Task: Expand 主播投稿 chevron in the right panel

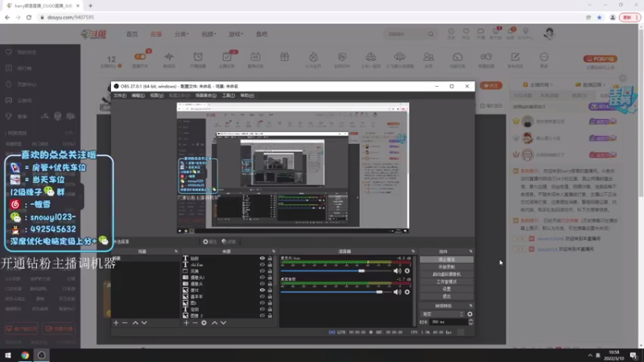Action: click(x=551, y=84)
